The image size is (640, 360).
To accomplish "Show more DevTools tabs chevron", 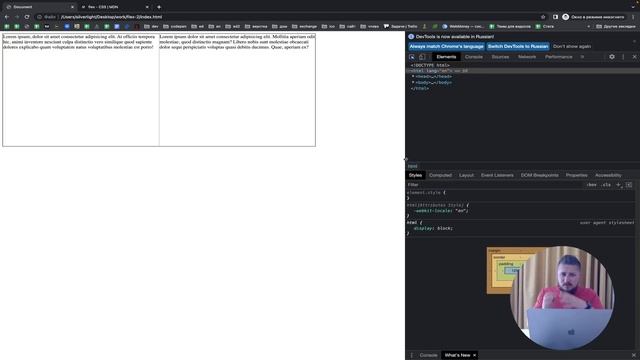I will coord(582,57).
